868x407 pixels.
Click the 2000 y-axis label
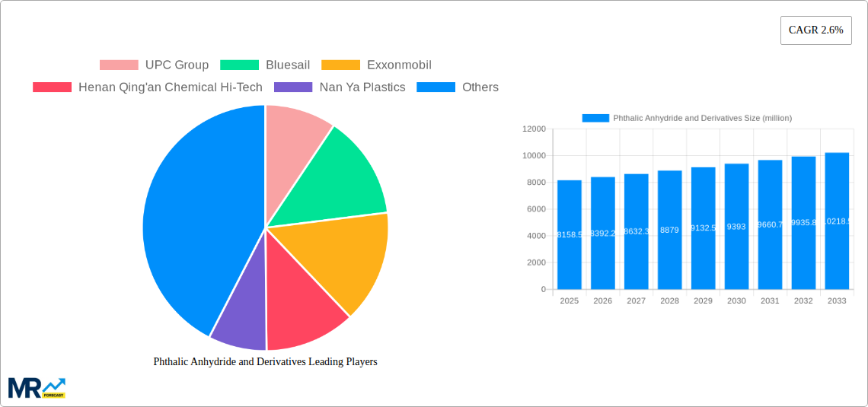(536, 262)
